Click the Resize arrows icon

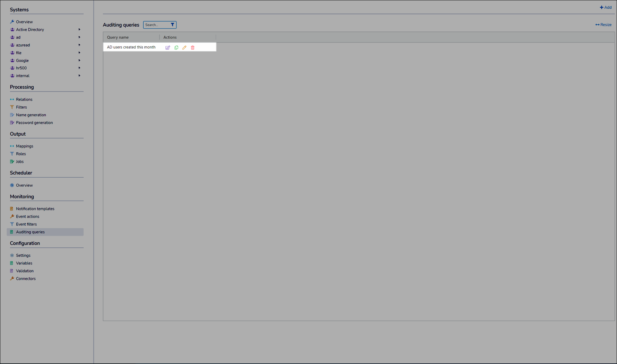[x=597, y=25]
